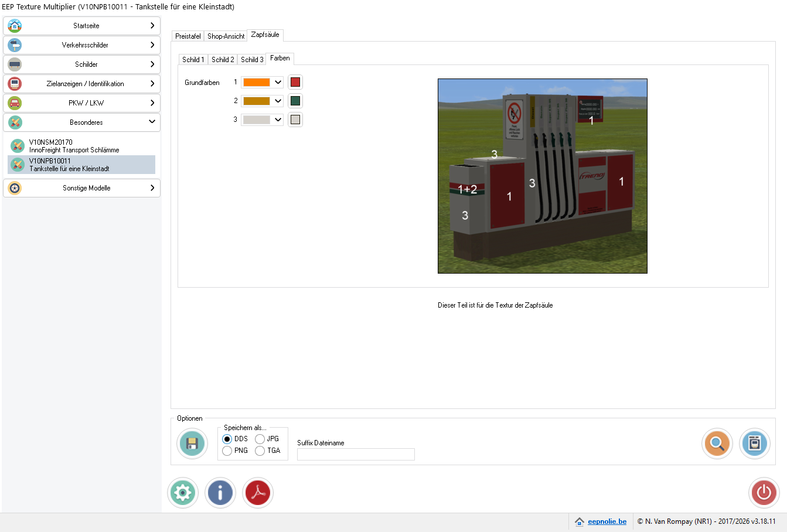Viewport: 787px width, 532px height.
Task: Open Grundfarben 2 ochre color dropdown
Action: pyautogui.click(x=262, y=101)
